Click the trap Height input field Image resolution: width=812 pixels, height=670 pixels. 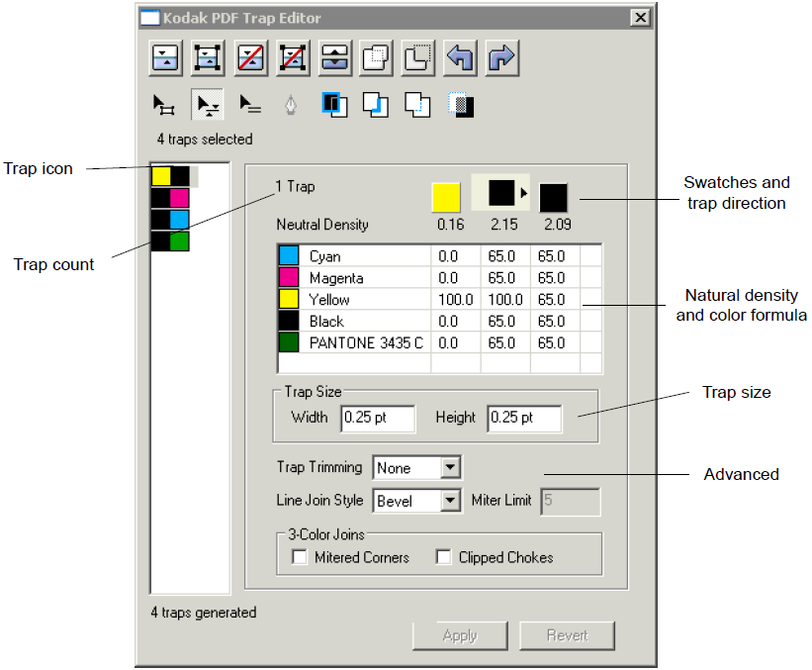point(524,418)
